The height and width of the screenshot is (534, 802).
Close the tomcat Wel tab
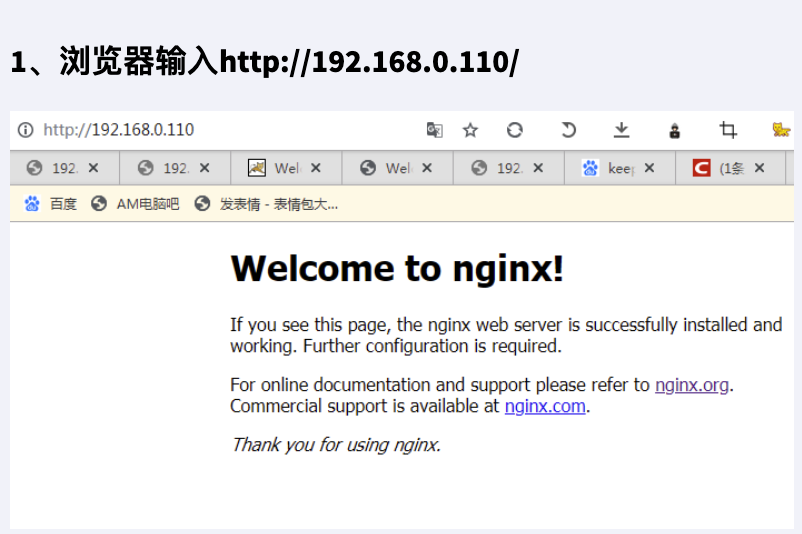tap(316, 168)
